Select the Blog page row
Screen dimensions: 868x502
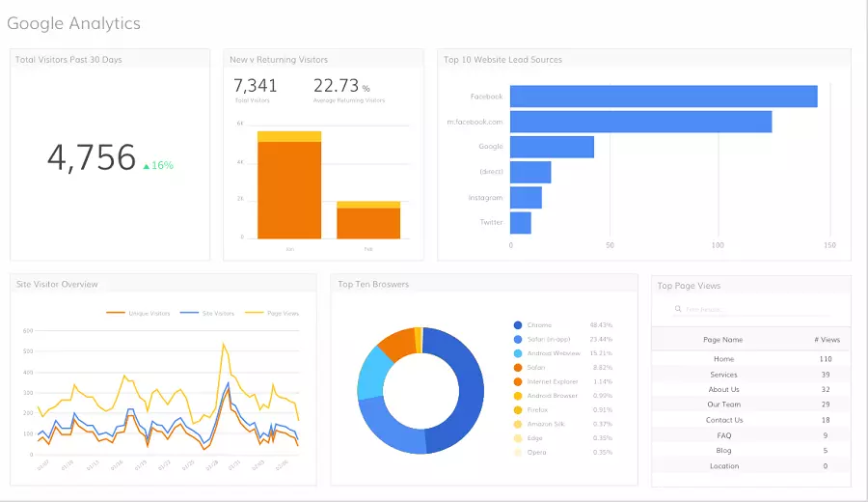click(751, 451)
